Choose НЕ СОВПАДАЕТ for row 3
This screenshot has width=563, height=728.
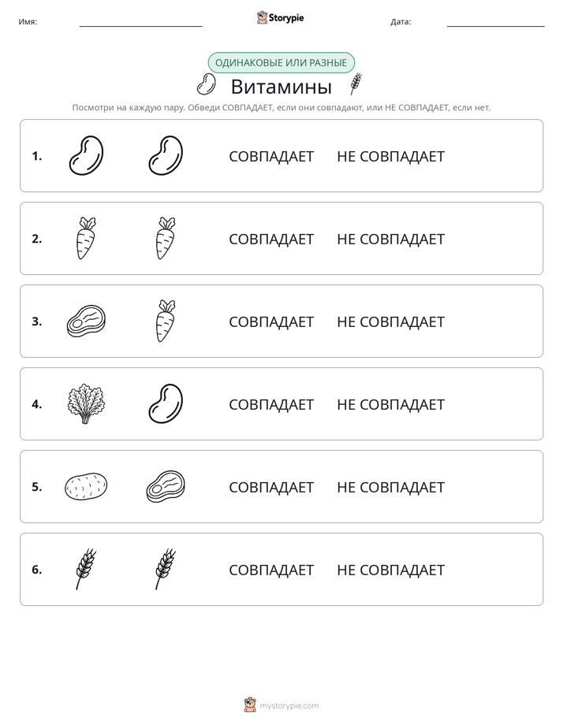click(390, 321)
